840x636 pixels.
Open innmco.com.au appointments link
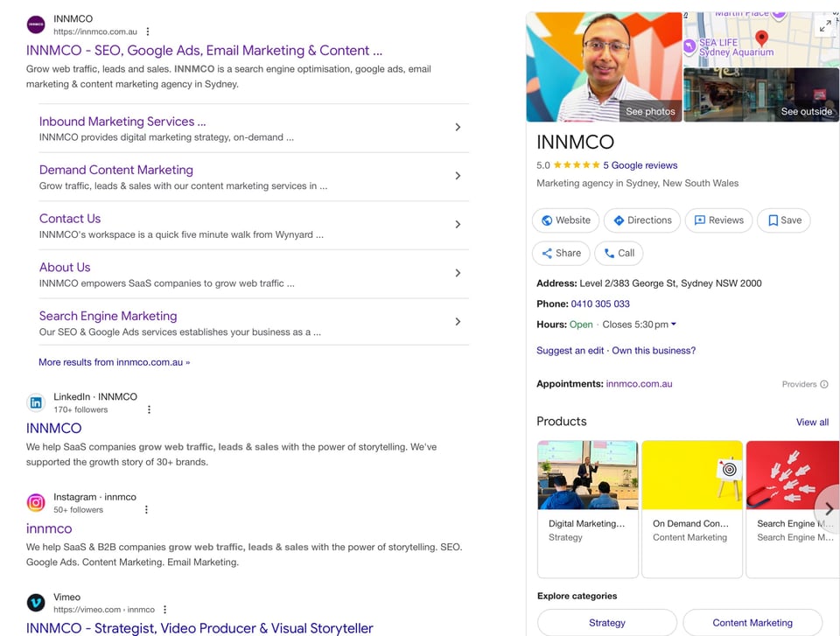tap(639, 384)
